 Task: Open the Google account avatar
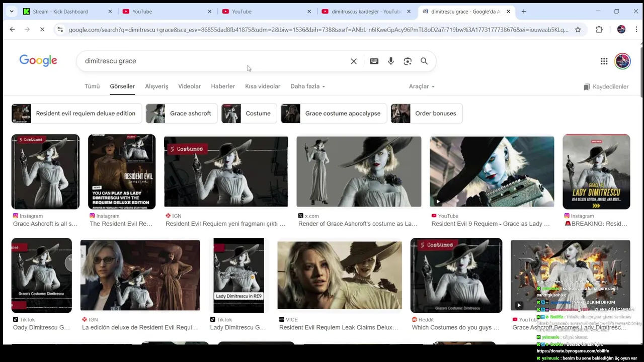(622, 61)
